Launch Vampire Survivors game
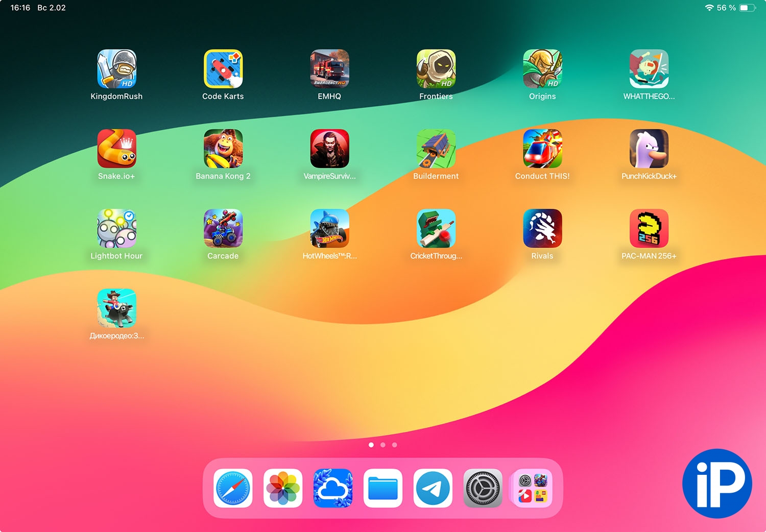The width and height of the screenshot is (766, 532). point(329,149)
